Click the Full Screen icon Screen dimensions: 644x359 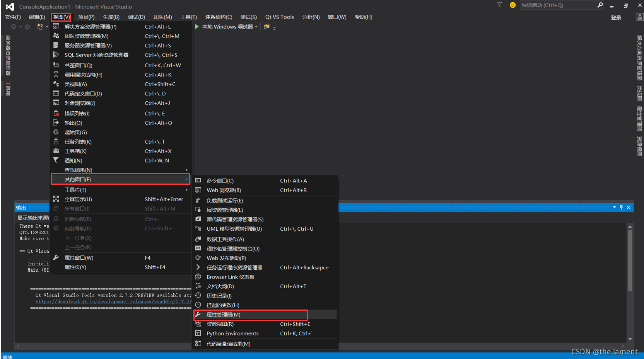coord(56,199)
